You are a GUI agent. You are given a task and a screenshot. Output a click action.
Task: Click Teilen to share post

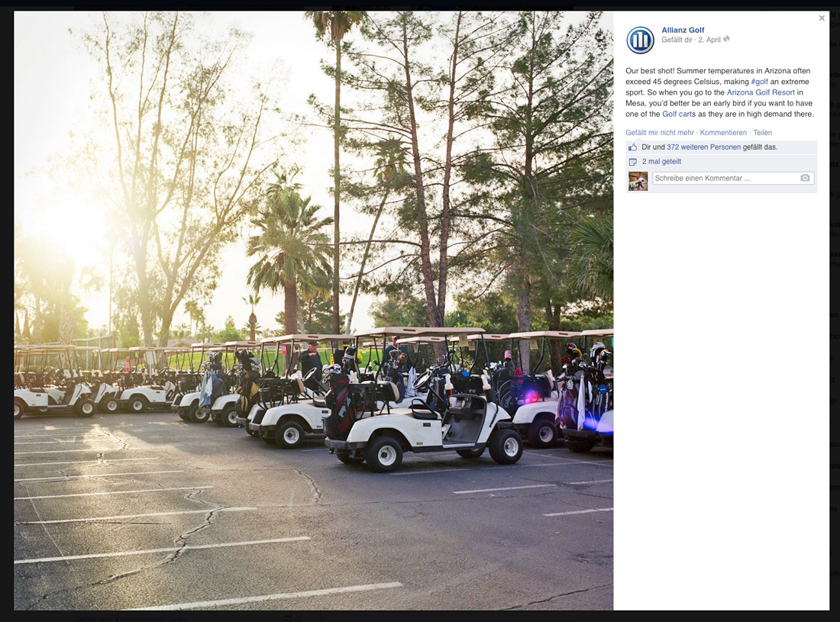pos(762,133)
